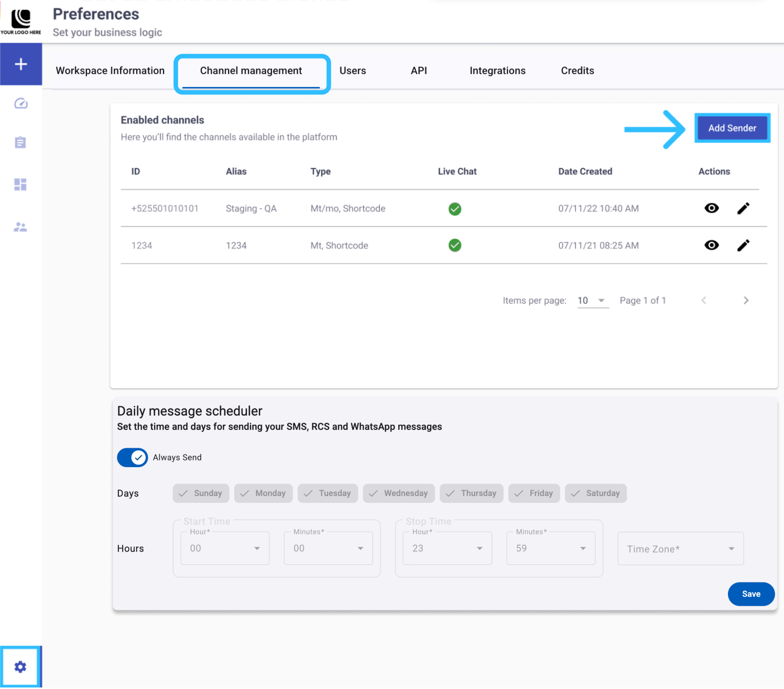
Task: Edit the Staging - QA channel
Action: [x=743, y=208]
